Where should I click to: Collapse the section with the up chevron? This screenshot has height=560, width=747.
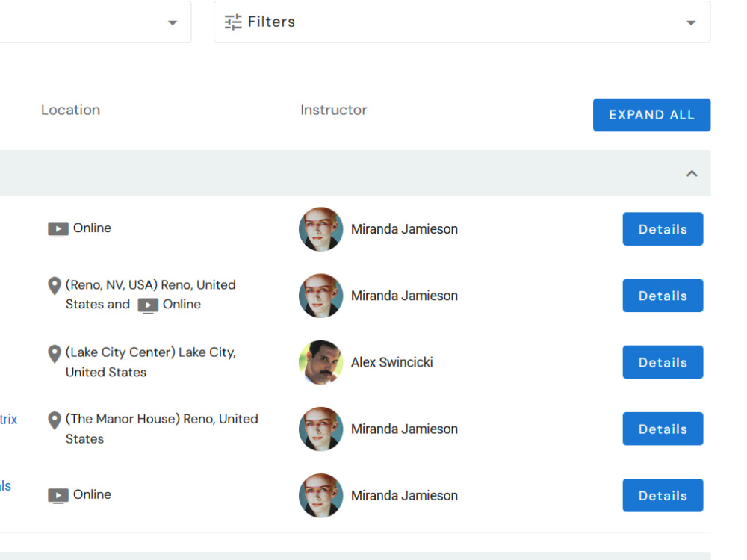(x=692, y=174)
